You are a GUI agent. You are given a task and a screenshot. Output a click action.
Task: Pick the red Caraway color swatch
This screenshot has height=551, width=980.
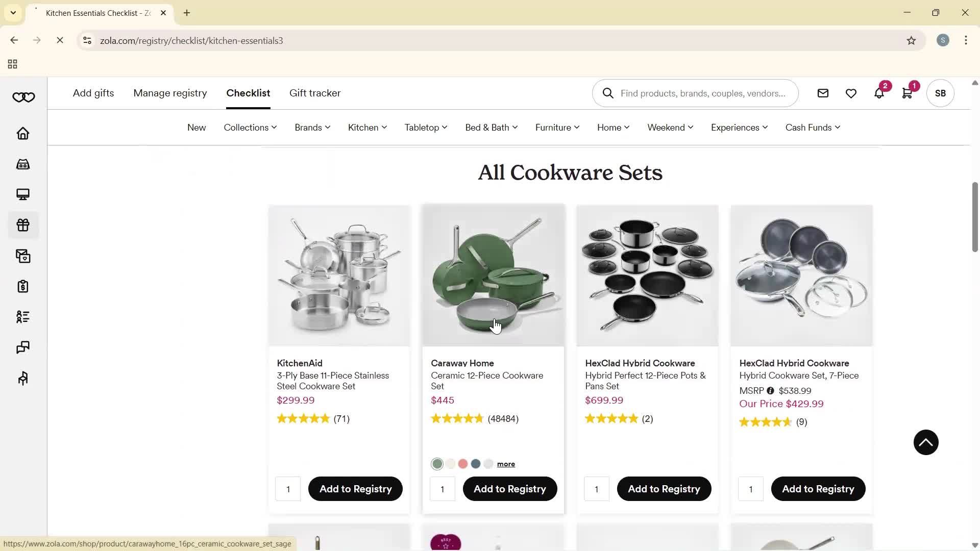pyautogui.click(x=463, y=464)
